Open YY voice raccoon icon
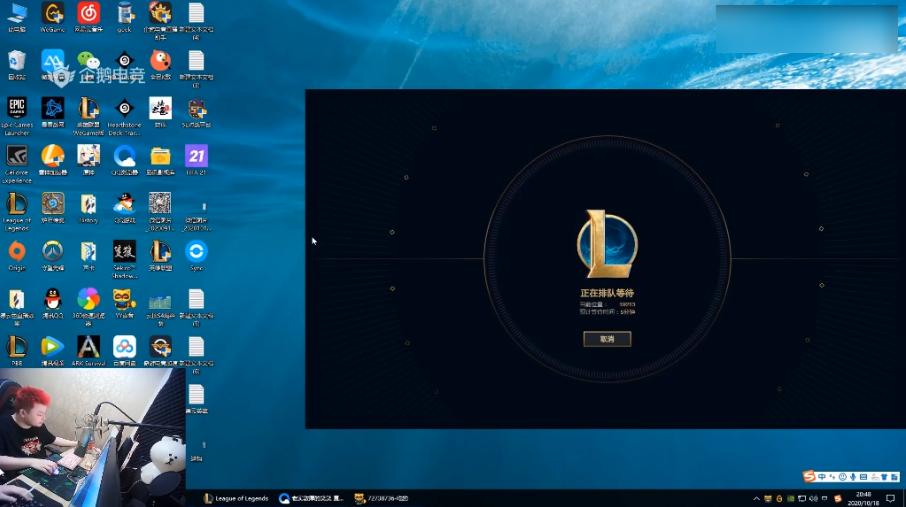The image size is (906, 507). [x=124, y=303]
